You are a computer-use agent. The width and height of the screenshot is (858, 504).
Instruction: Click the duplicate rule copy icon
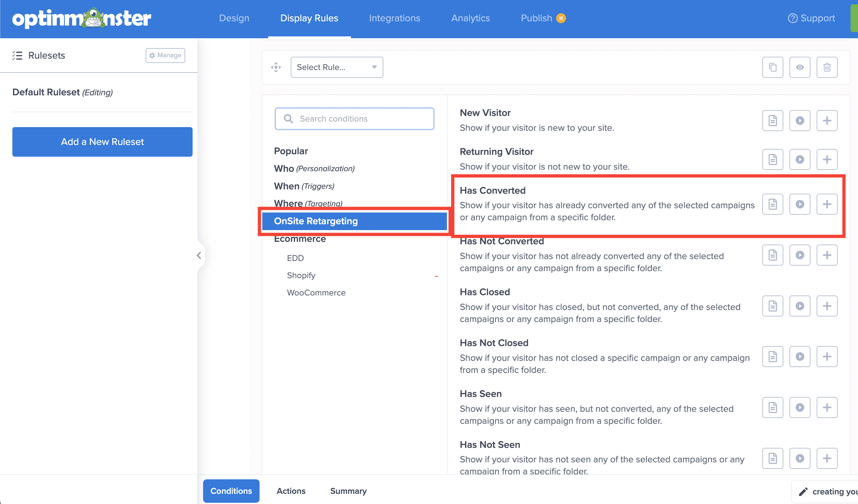773,67
